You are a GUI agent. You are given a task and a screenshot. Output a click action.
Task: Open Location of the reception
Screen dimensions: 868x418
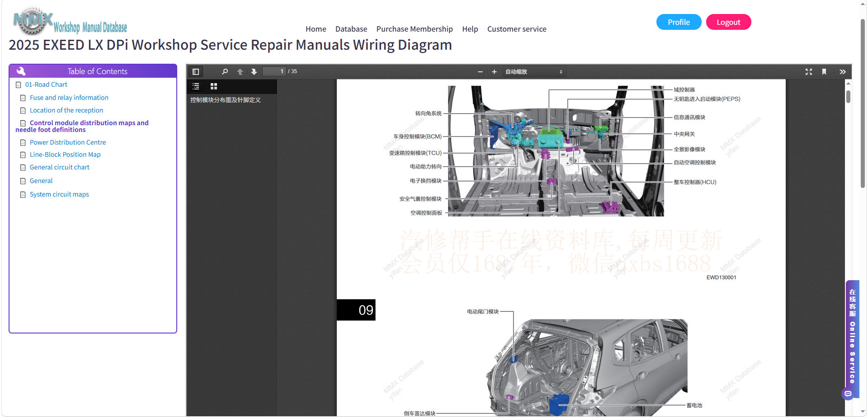[x=66, y=110]
